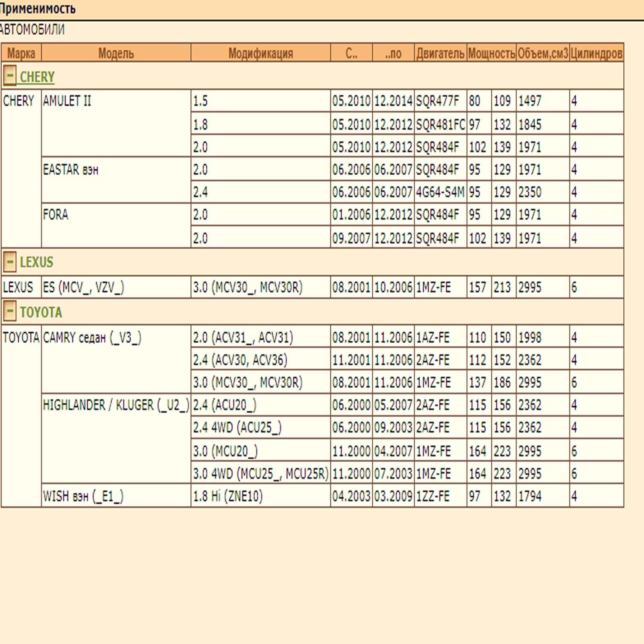Click the Lexus 3.0 (MCV30_, MCV30R) modification
This screenshot has width=644, height=644.
click(x=248, y=287)
